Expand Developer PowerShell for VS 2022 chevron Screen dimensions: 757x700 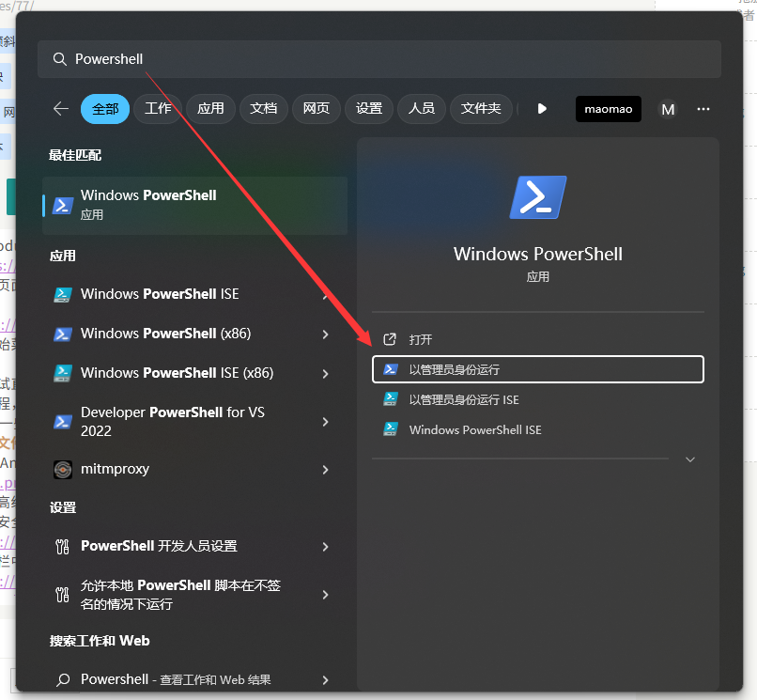pyautogui.click(x=325, y=422)
